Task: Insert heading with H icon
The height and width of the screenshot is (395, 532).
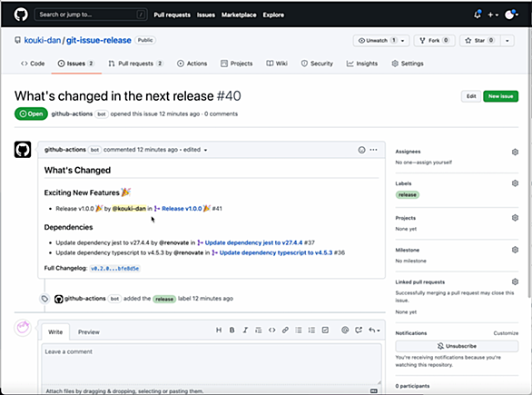Action: click(219, 330)
